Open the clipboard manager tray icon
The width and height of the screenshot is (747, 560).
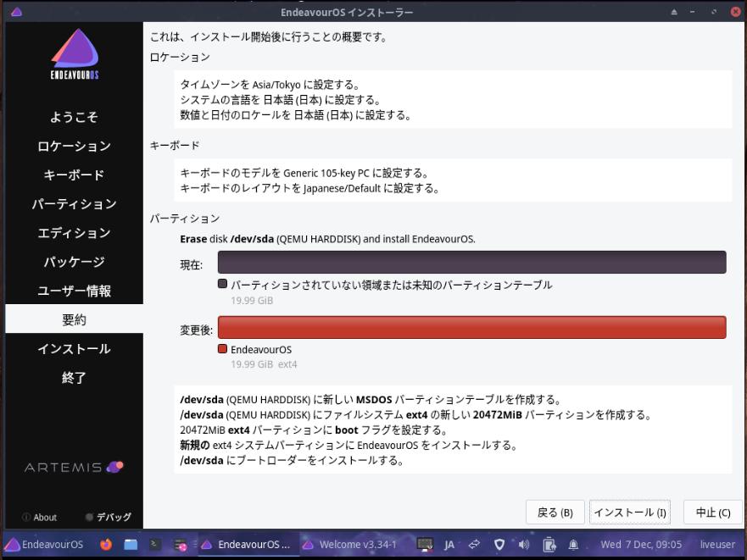tap(549, 544)
